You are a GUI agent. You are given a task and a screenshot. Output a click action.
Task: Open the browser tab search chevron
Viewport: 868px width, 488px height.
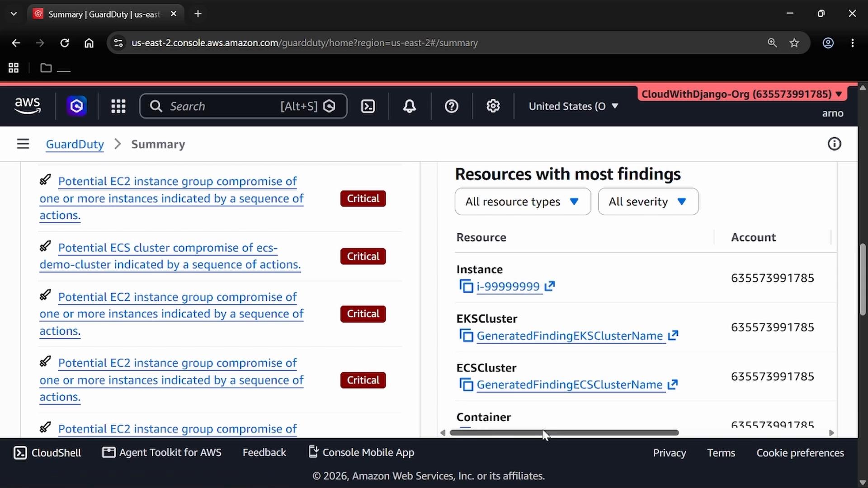click(14, 14)
